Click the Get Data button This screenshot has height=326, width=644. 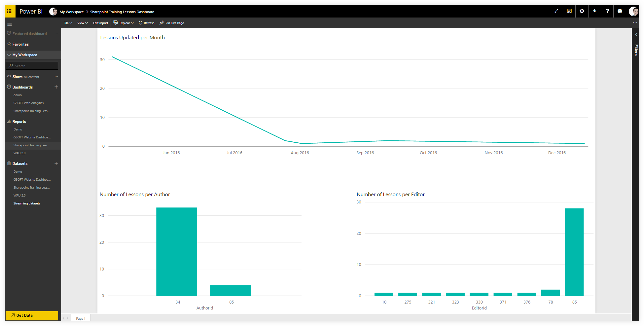(32, 315)
